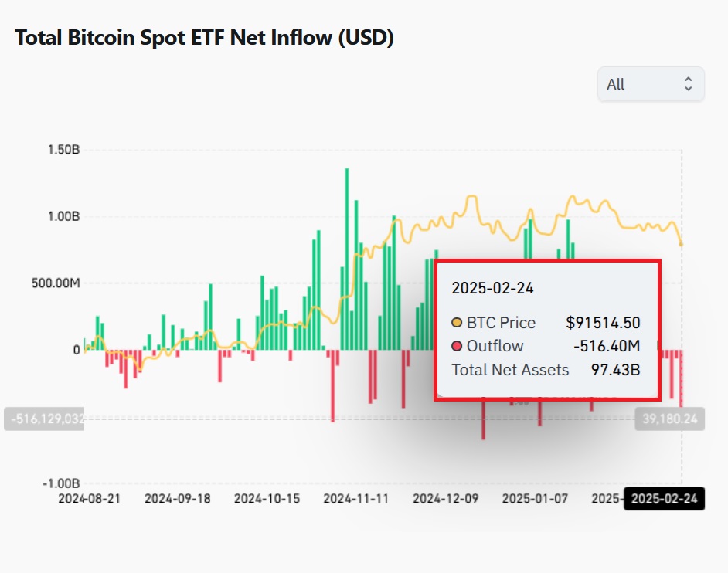This screenshot has height=573, width=728.
Task: Select the tallest green inflow bar
Action: (x=346, y=232)
